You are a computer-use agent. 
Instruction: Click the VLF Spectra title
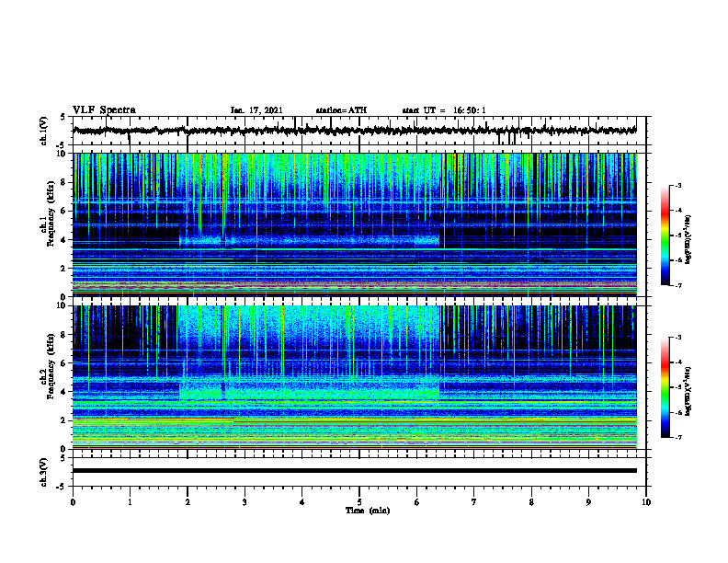104,110
